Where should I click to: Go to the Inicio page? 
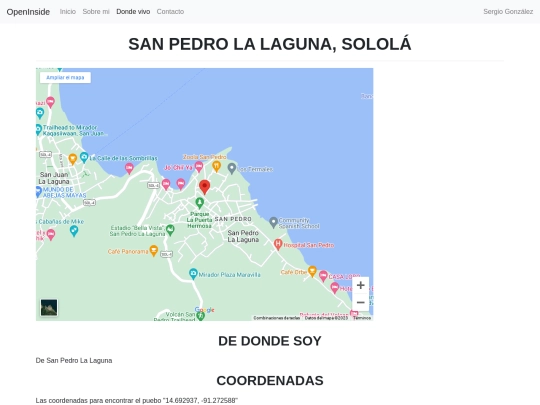(68, 12)
